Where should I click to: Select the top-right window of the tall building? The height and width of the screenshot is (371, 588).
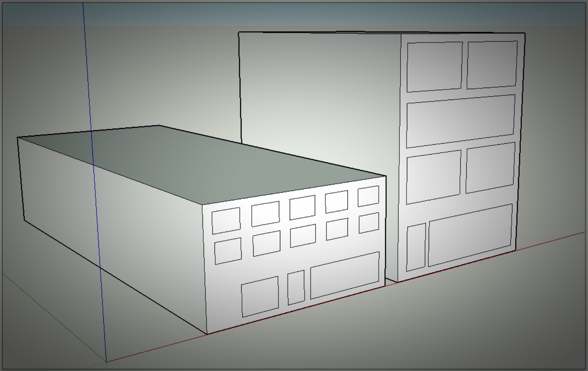pyautogui.click(x=492, y=65)
